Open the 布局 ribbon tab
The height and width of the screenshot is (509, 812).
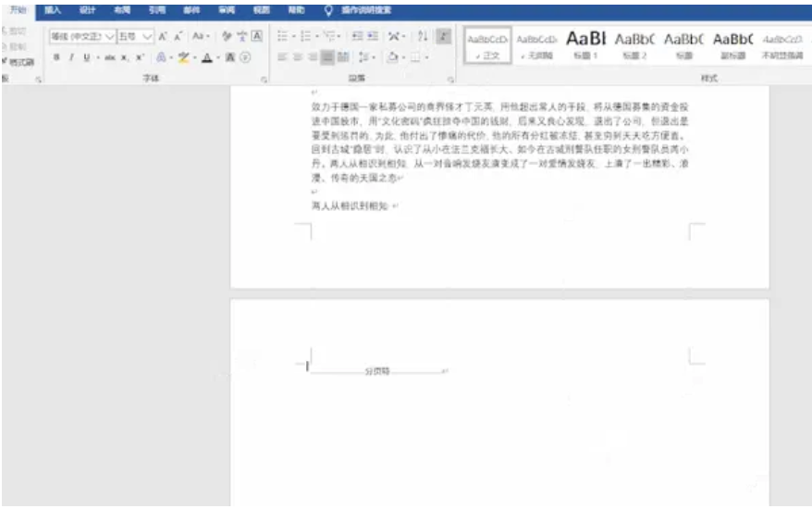click(121, 10)
